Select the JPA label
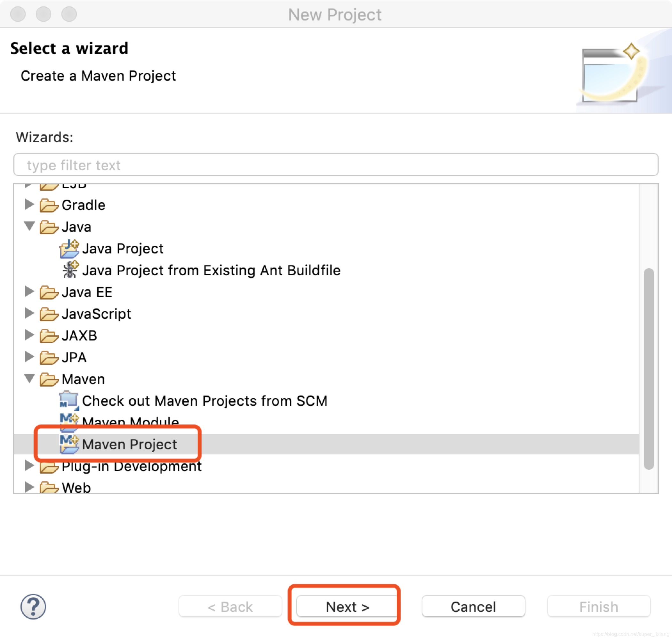672x640 pixels. tap(74, 357)
